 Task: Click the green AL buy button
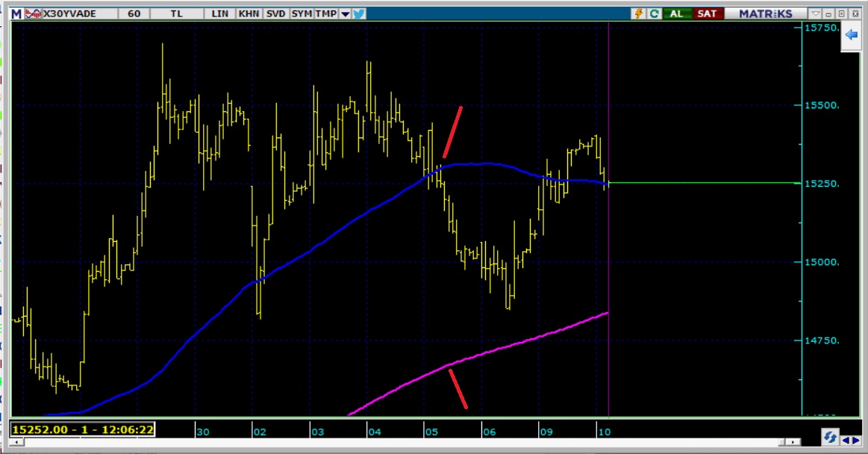pyautogui.click(x=676, y=13)
